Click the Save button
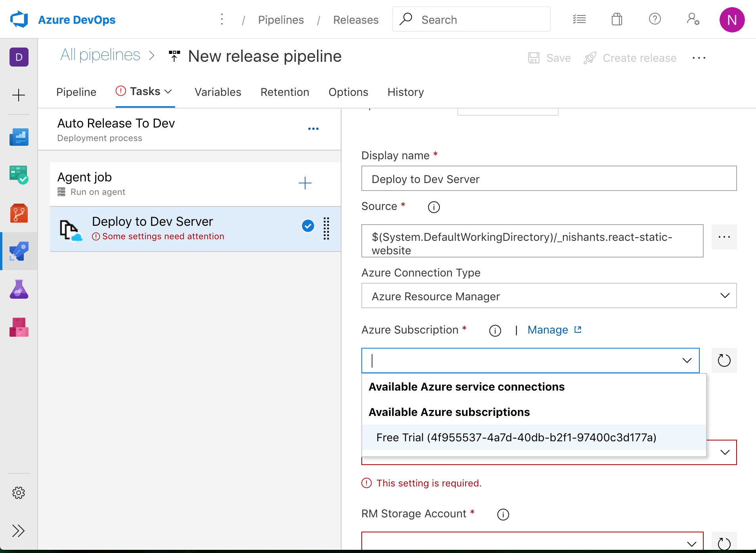Image resolution: width=756 pixels, height=553 pixels. [550, 58]
